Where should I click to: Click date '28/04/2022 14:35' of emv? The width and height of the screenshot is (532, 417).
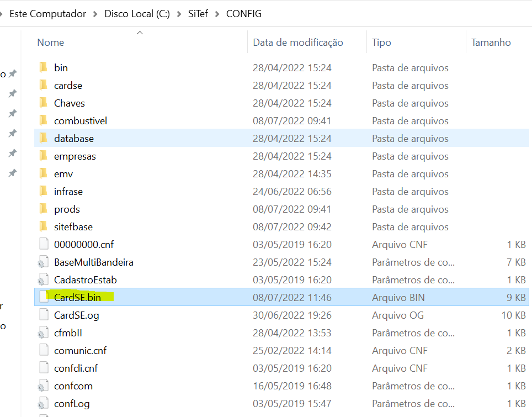292,174
